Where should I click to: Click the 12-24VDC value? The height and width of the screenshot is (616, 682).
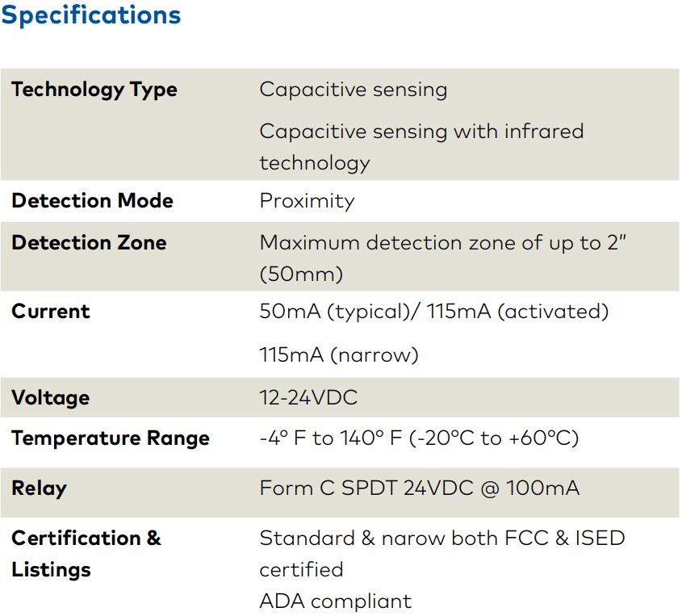[308, 398]
